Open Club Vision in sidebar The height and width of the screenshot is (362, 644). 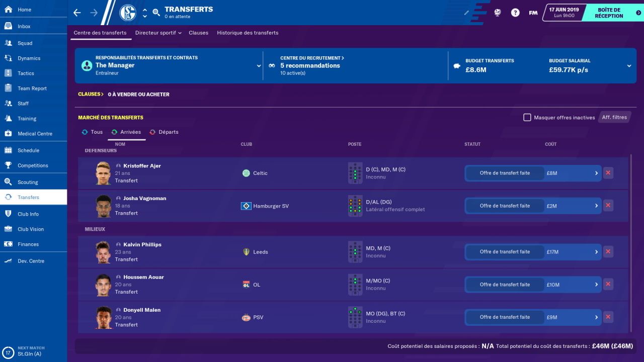pyautogui.click(x=33, y=229)
